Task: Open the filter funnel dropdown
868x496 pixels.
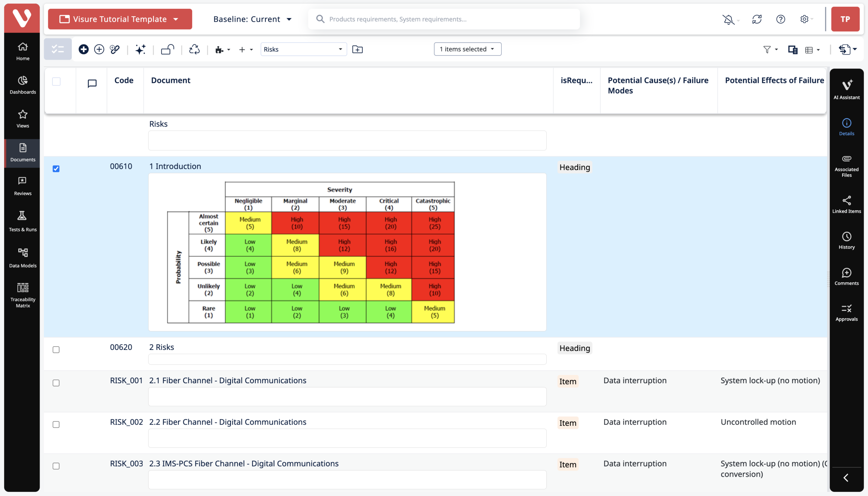Action: (770, 50)
